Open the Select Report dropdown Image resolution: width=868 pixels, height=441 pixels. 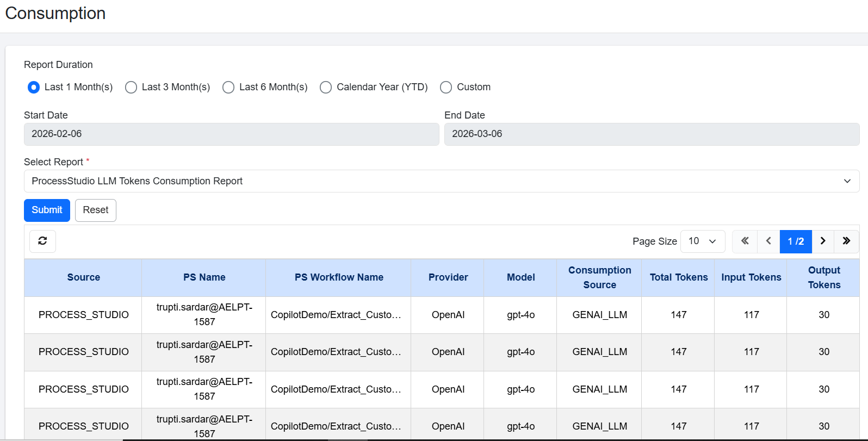(x=441, y=181)
